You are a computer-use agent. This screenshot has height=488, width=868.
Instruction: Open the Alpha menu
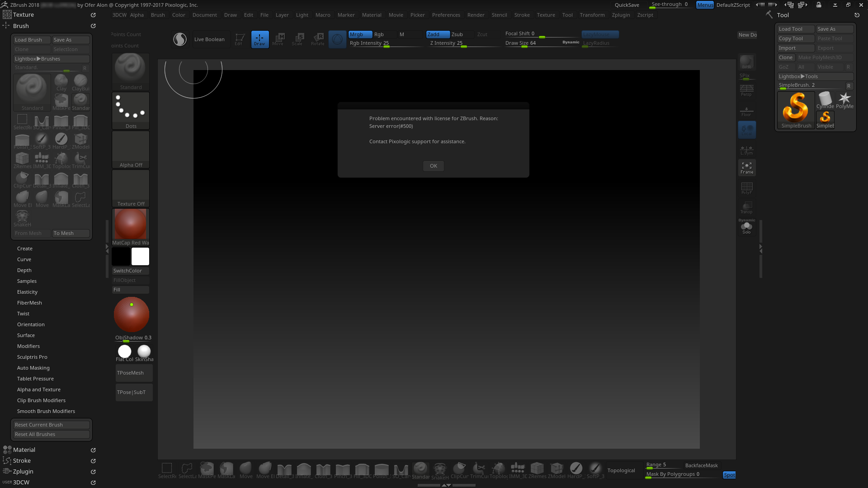click(x=137, y=15)
